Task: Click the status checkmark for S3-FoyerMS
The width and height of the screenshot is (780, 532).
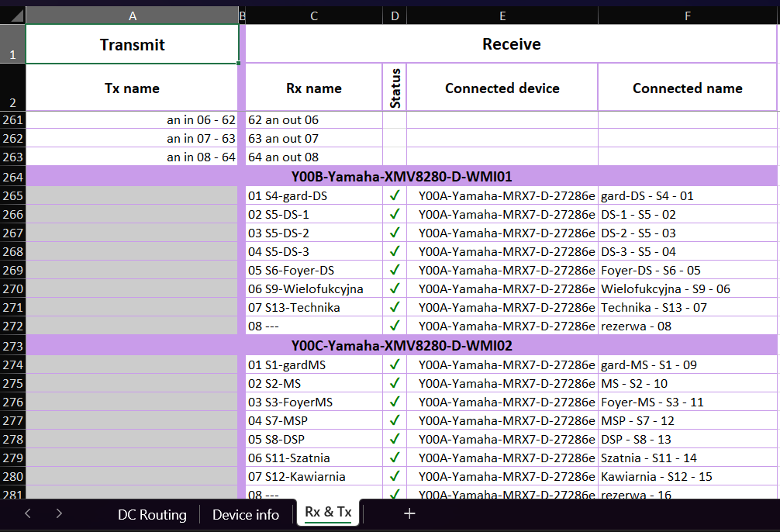Action: tap(395, 402)
